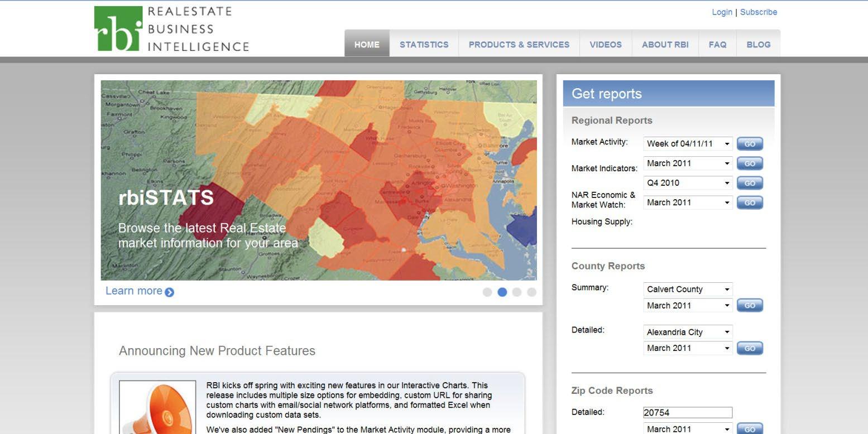This screenshot has height=434, width=868.
Task: Open the PRODUCTS & SERVICES menu item
Action: coord(519,44)
